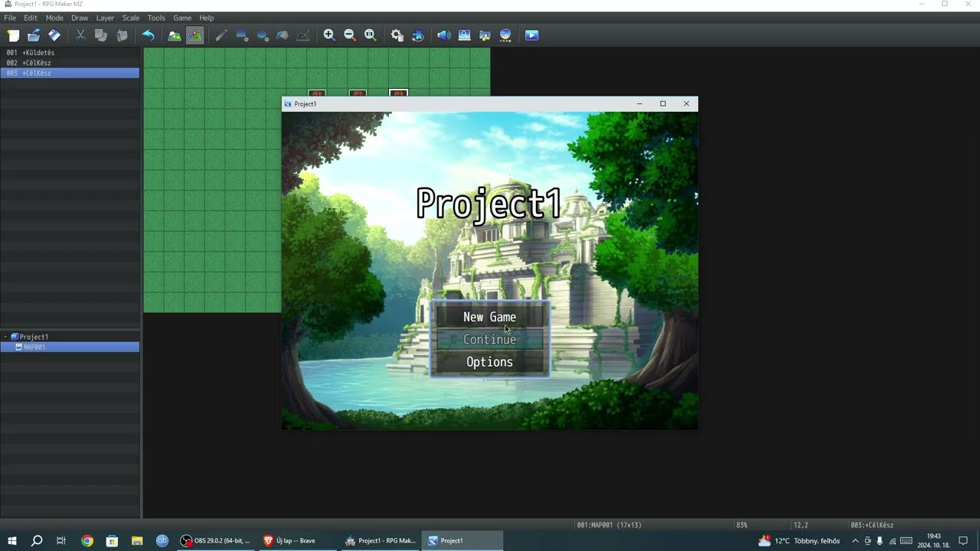Open the Help menu

point(207,18)
